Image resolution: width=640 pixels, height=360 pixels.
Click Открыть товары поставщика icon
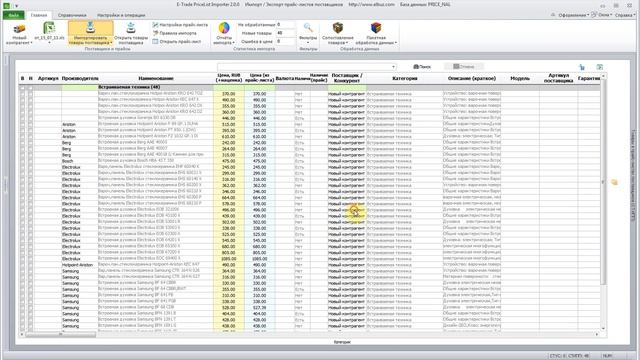tap(131, 28)
